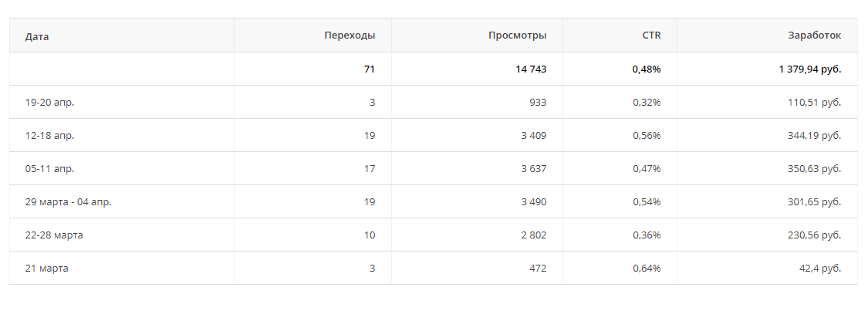Select the 12-18 апр. date row
Image resolution: width=868 pixels, height=311 pixels.
(50, 136)
